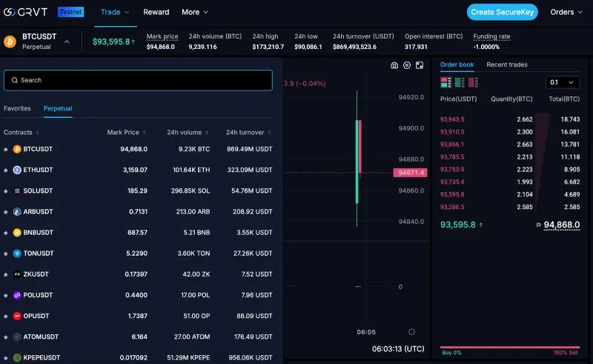Switch to the Recent trades tab
This screenshot has width=593, height=364.
click(507, 64)
